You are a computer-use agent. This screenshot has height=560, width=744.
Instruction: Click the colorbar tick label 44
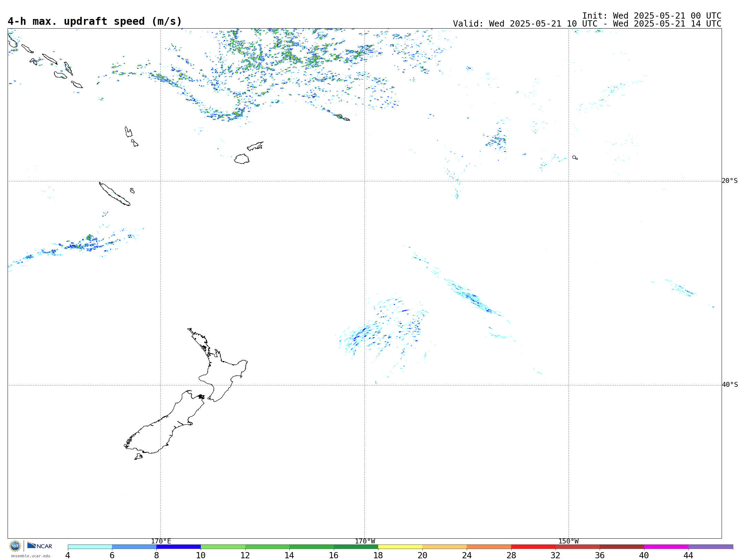tap(689, 555)
